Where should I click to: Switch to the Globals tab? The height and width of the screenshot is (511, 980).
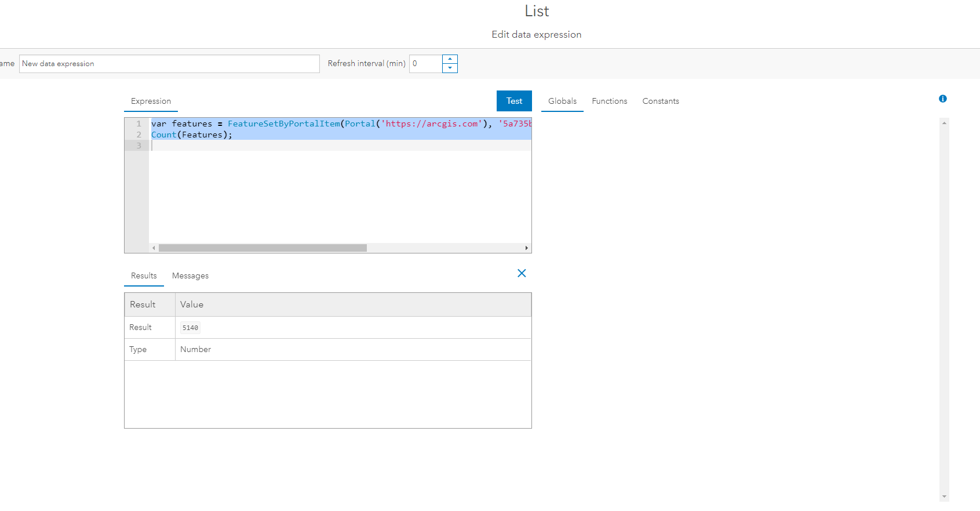tap(562, 101)
